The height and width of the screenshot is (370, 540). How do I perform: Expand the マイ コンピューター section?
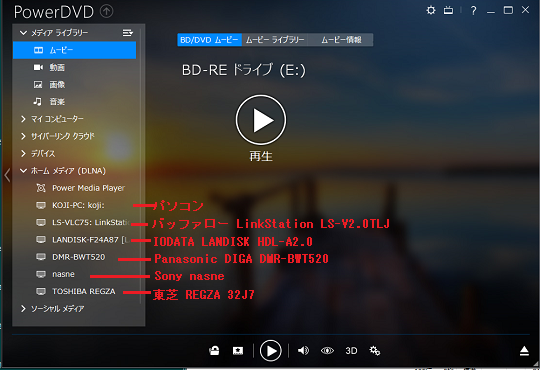tap(23, 119)
